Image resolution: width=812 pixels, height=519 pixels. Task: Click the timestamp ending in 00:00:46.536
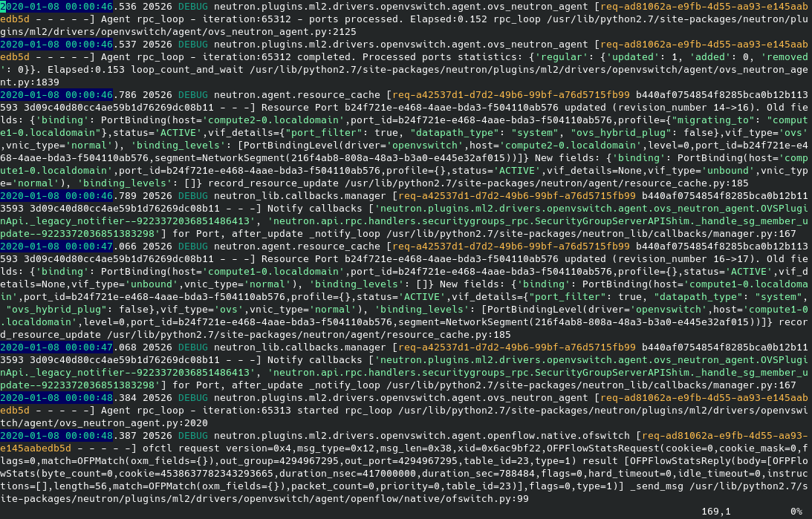(x=68, y=7)
